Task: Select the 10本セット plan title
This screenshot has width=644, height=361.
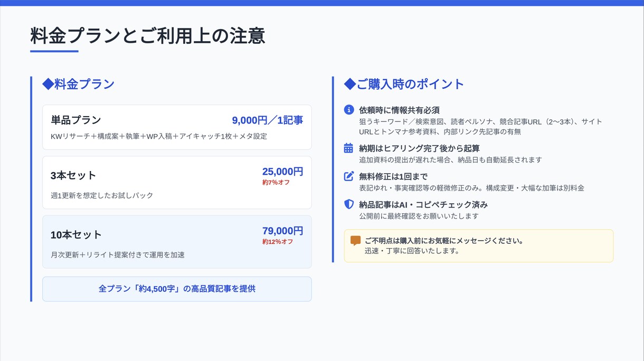Action: pyautogui.click(x=76, y=235)
